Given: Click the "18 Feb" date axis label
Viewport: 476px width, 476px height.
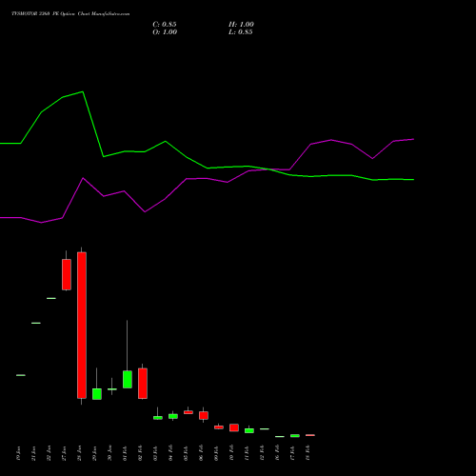Looking at the screenshot, I should (x=307, y=453).
